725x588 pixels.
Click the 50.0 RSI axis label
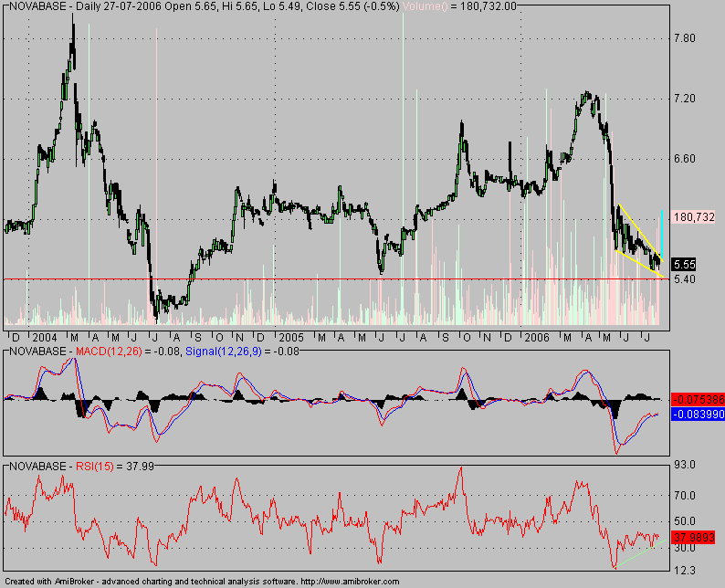[x=685, y=521]
